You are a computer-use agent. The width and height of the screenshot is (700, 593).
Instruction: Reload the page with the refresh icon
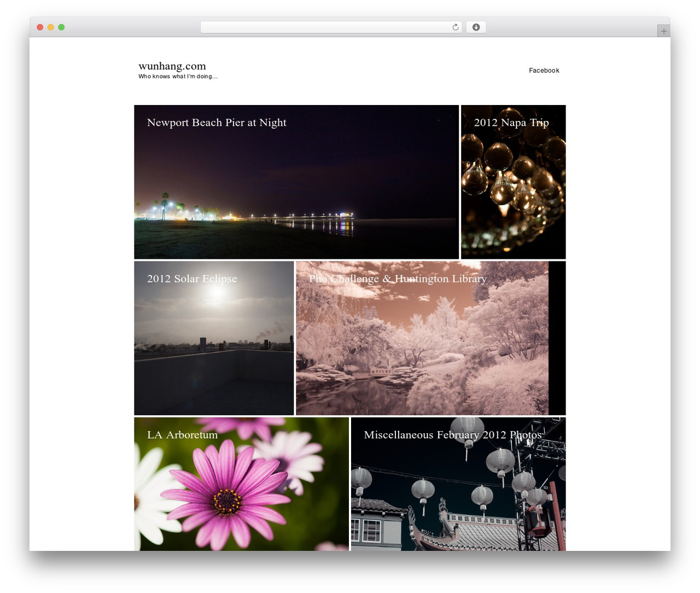point(455,27)
